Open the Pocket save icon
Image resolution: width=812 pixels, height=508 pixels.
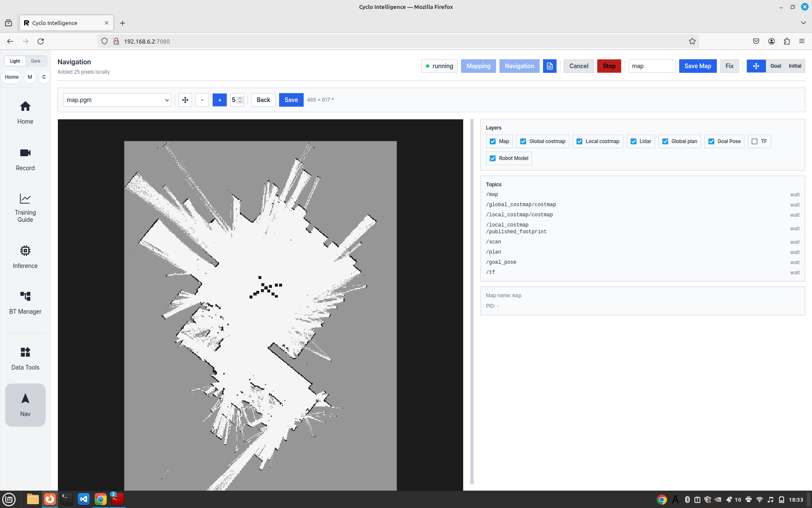tap(756, 41)
